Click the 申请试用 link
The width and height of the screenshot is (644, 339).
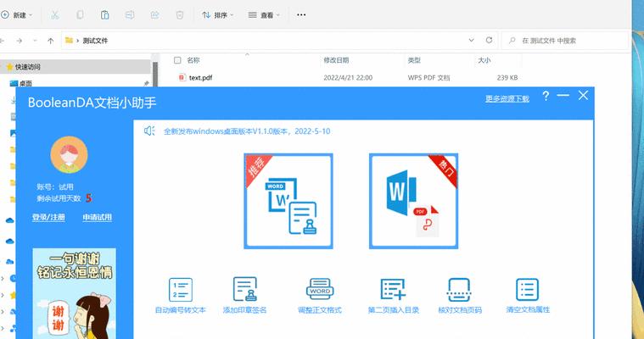coord(98,217)
